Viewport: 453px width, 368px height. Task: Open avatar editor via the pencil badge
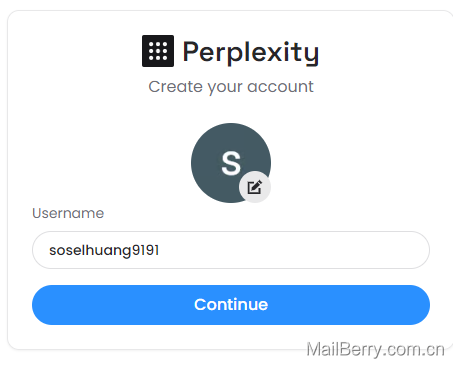point(255,187)
